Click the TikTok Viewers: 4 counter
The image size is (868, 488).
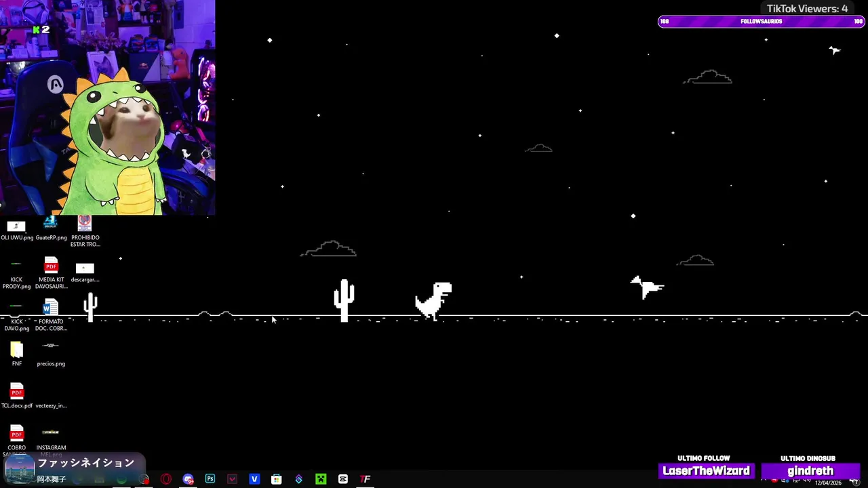tap(807, 8)
